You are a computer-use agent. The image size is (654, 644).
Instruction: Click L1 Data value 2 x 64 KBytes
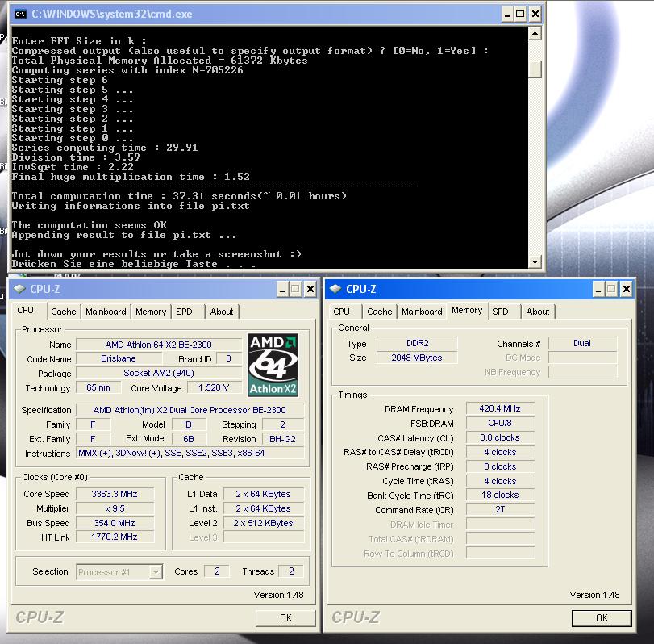click(264, 494)
